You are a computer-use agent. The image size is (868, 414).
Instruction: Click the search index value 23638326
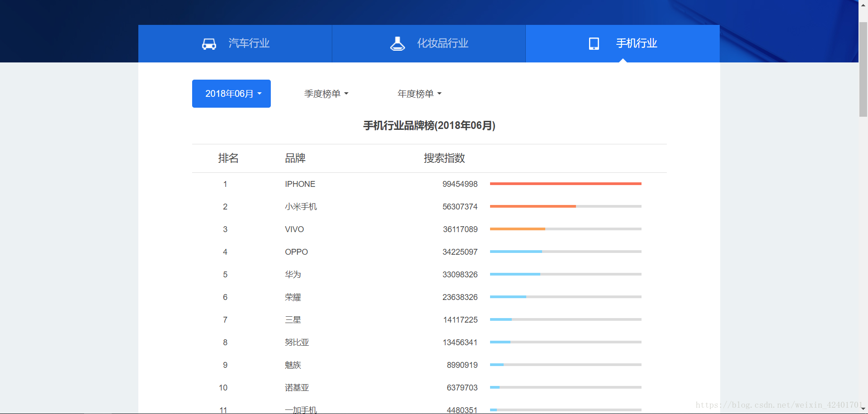tap(460, 297)
